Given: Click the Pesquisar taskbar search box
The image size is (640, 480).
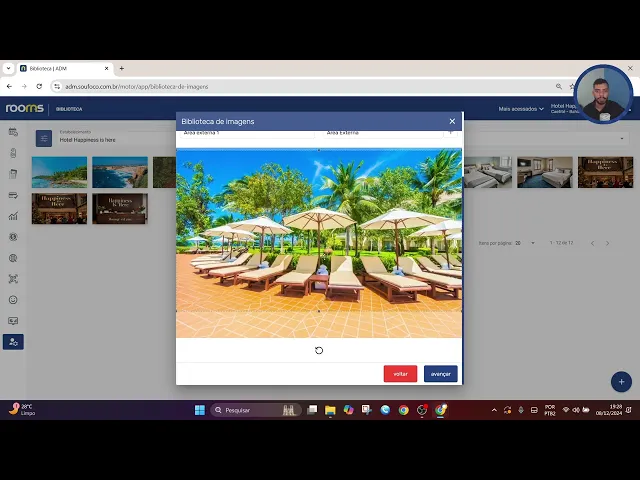Looking at the screenshot, I should (x=256, y=410).
